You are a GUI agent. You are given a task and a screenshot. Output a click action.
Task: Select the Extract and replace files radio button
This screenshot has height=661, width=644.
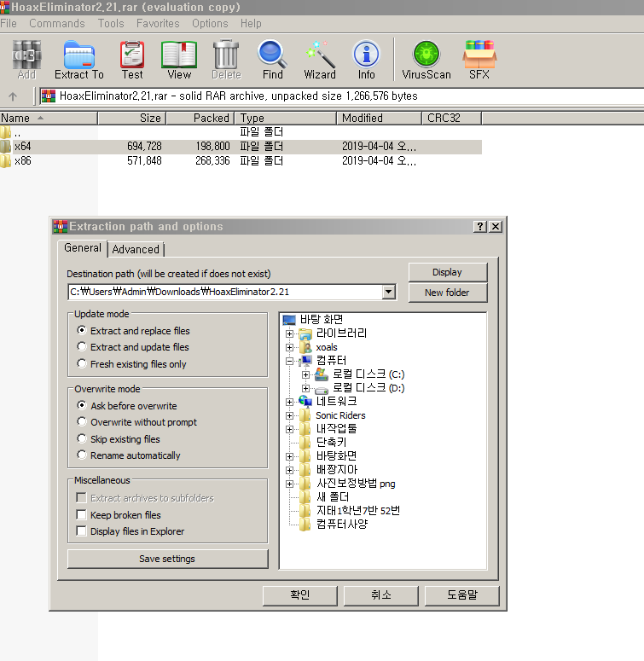(x=82, y=330)
